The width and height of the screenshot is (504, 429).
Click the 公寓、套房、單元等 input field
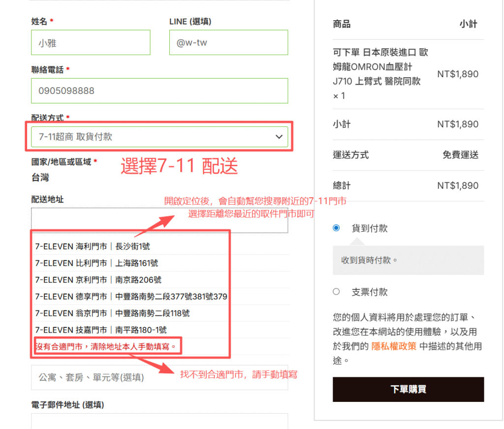[159, 377]
